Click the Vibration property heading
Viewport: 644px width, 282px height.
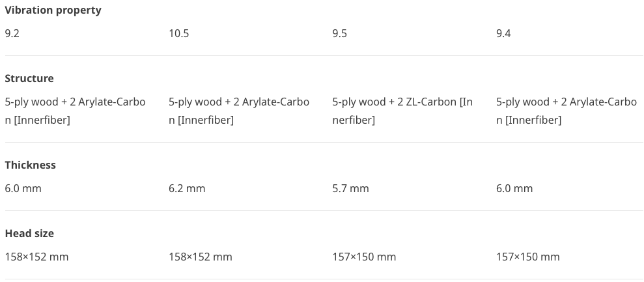click(53, 10)
